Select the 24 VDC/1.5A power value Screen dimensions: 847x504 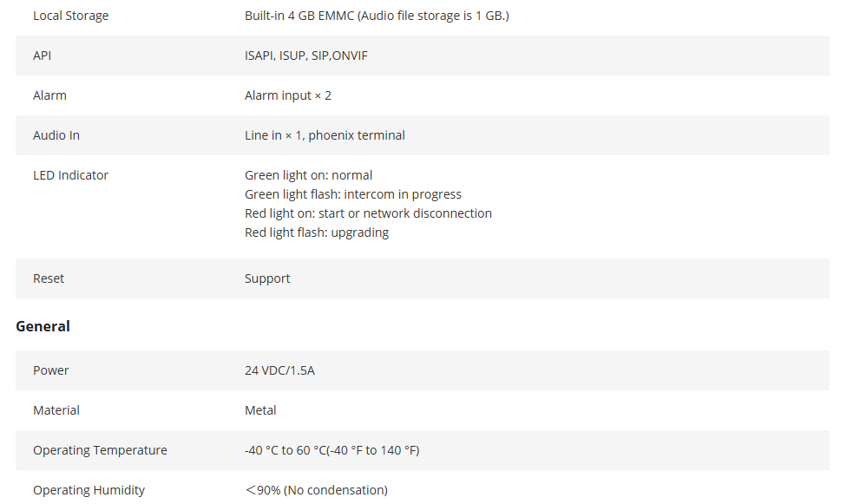[x=279, y=370]
